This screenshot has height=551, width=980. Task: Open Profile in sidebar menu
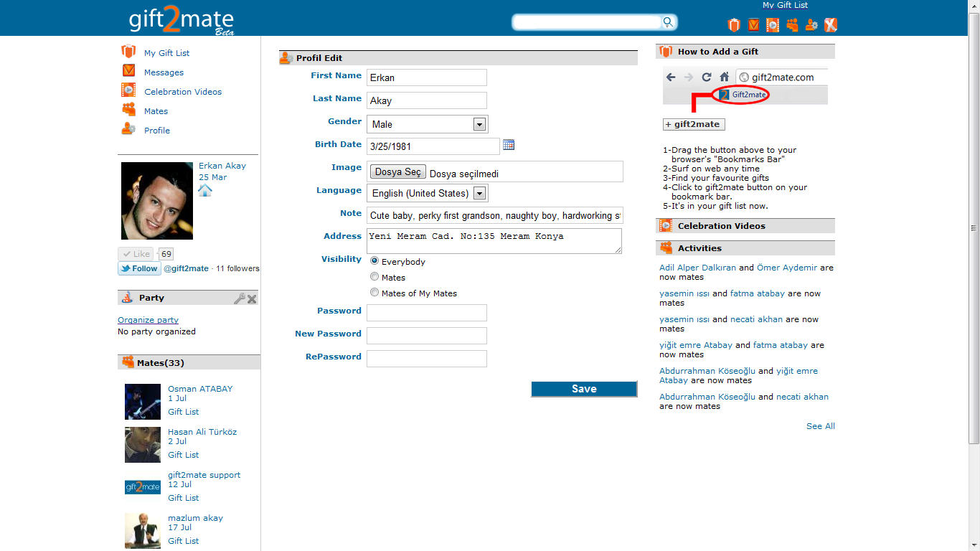click(x=157, y=131)
